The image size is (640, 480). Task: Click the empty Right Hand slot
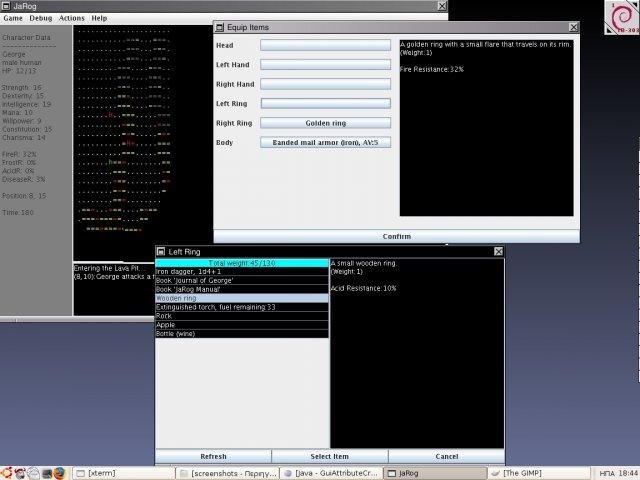tap(325, 84)
